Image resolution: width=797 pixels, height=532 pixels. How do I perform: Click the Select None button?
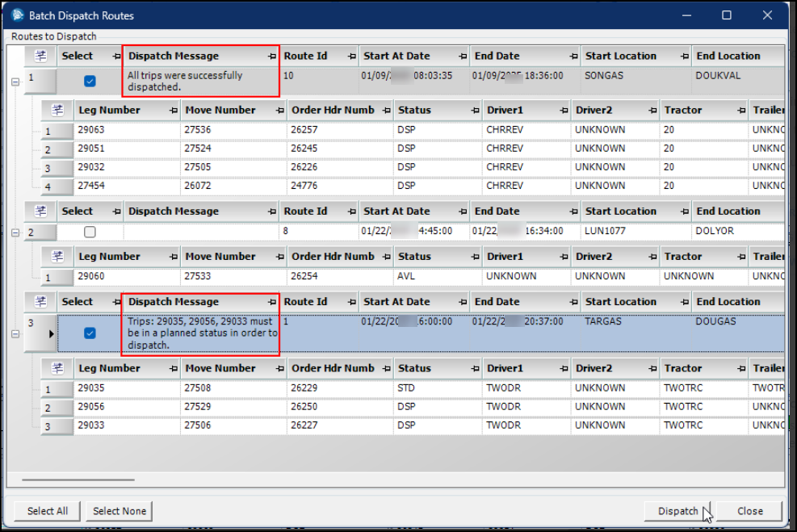pyautogui.click(x=120, y=511)
